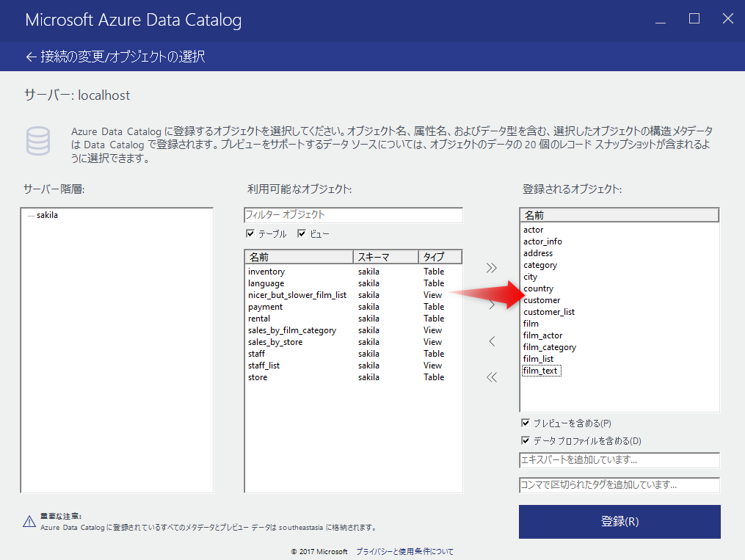Select the sakila node in the server hierarchy
745x560 pixels.
click(x=47, y=215)
